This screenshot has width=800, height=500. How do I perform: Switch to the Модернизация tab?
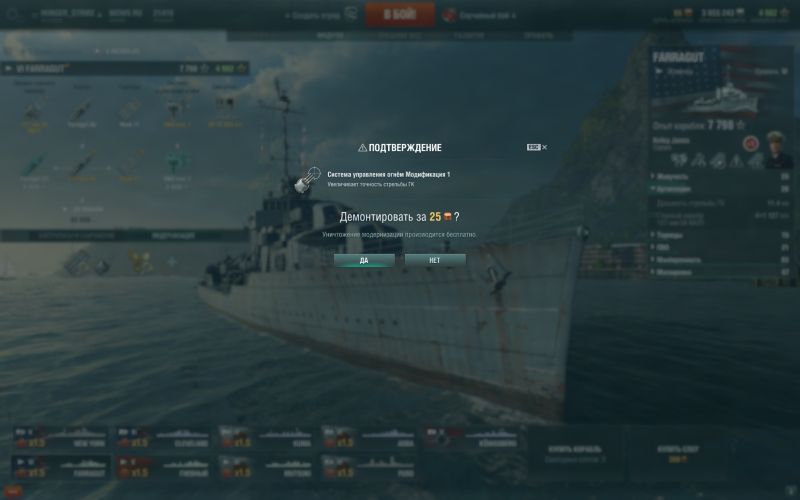tap(173, 236)
